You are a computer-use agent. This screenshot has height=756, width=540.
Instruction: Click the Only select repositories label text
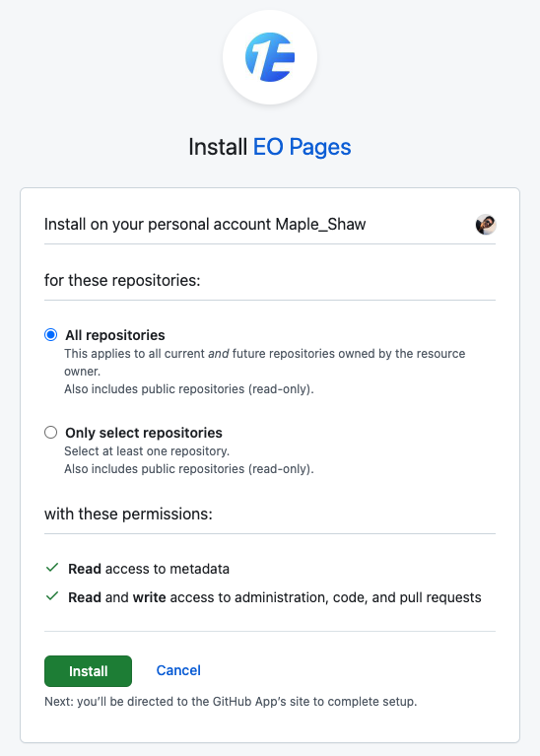click(144, 433)
